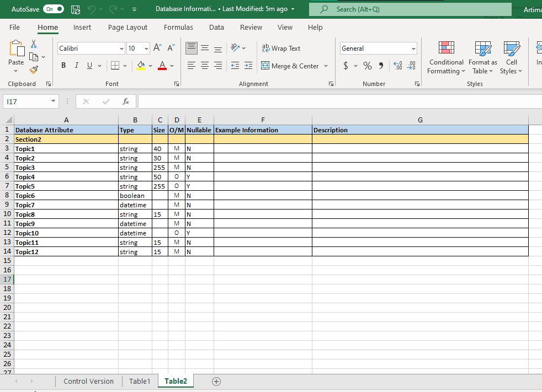Viewport: 542px width, 392px height.
Task: Click the Cut scissors icon
Action: click(34, 44)
